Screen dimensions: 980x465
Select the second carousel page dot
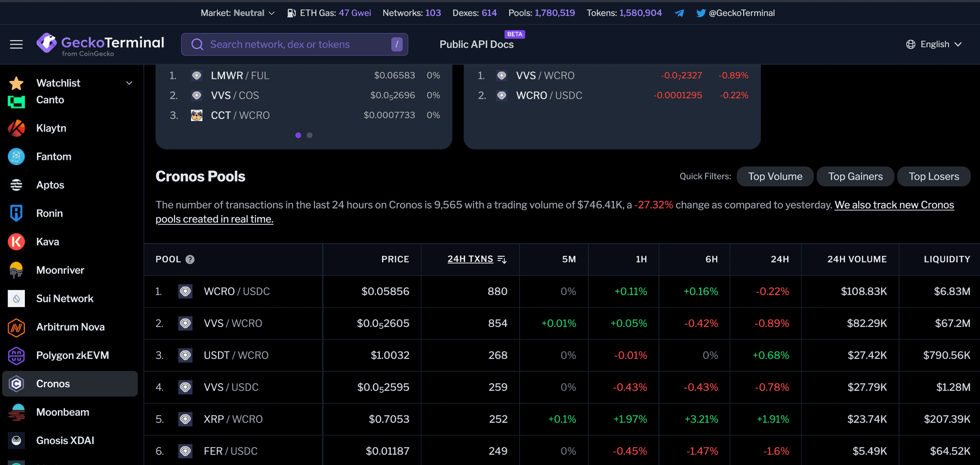(x=310, y=135)
